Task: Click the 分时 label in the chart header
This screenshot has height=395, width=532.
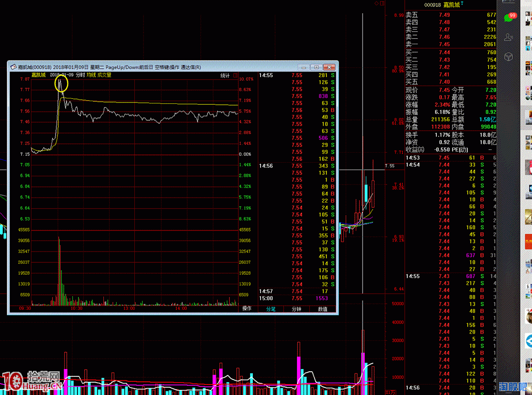Action: pos(80,75)
